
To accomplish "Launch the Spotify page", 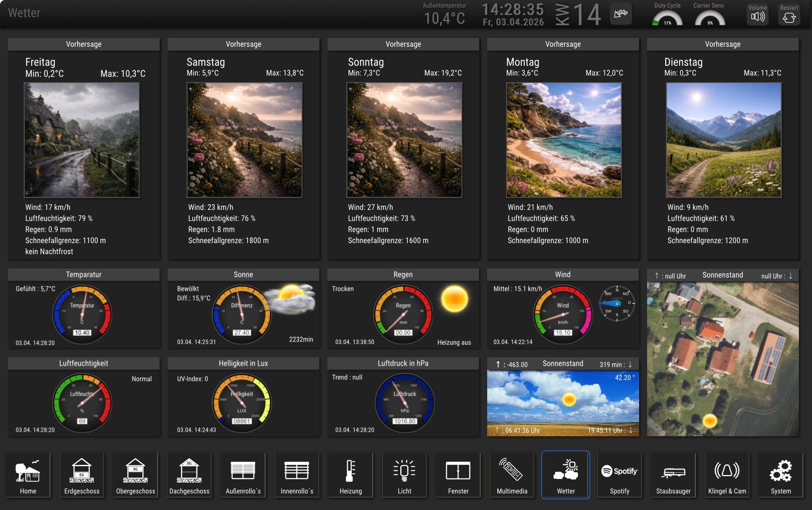I will (x=619, y=475).
